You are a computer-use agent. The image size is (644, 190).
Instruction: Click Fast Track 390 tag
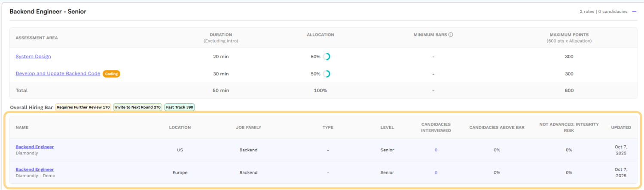[180, 107]
